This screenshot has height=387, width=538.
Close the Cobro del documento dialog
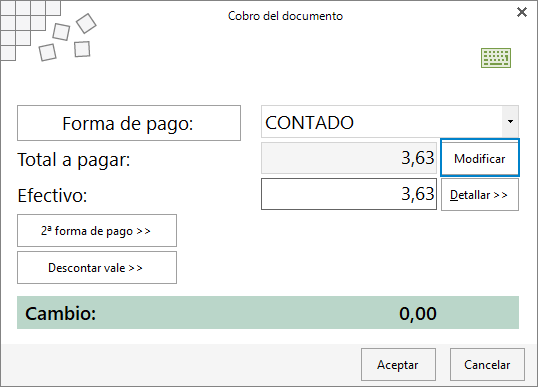point(522,12)
